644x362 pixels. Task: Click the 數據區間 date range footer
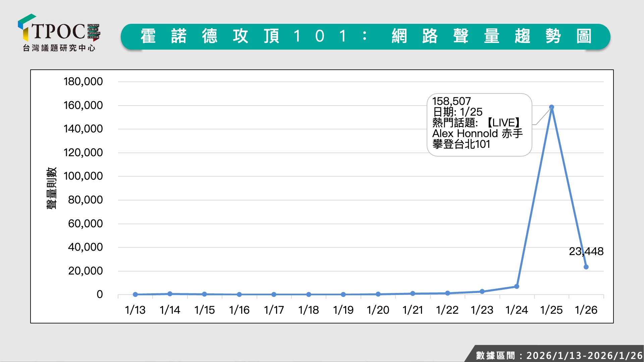[x=559, y=355]
